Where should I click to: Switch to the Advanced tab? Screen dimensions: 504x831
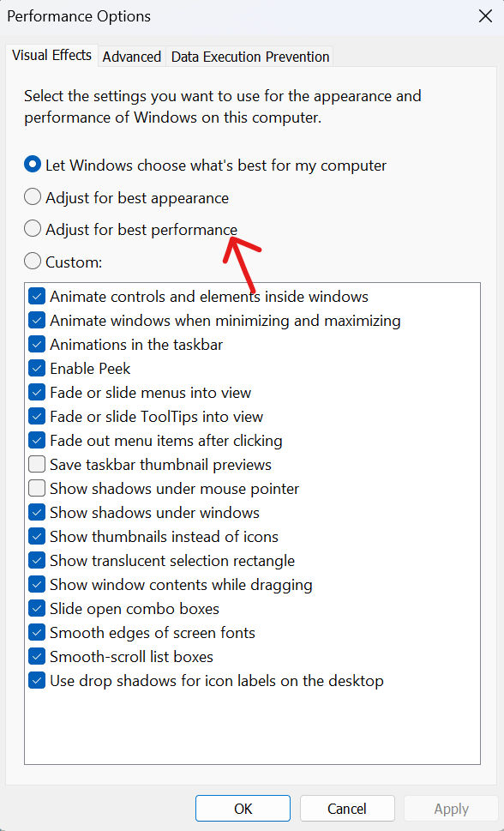coord(131,57)
